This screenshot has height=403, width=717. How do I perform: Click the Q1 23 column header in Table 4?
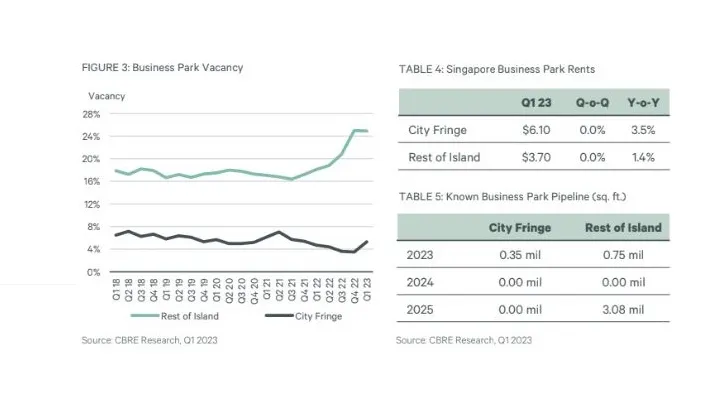(x=536, y=103)
